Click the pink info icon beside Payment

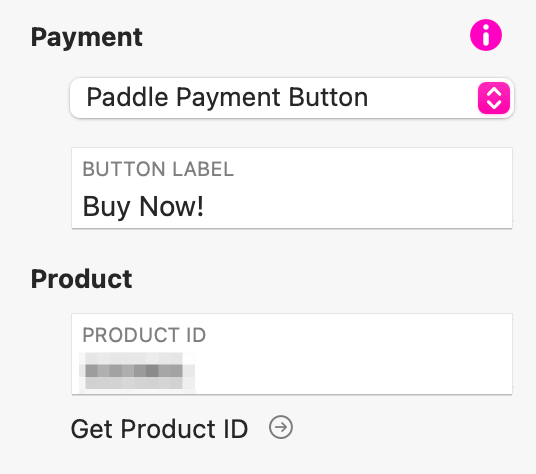486,35
